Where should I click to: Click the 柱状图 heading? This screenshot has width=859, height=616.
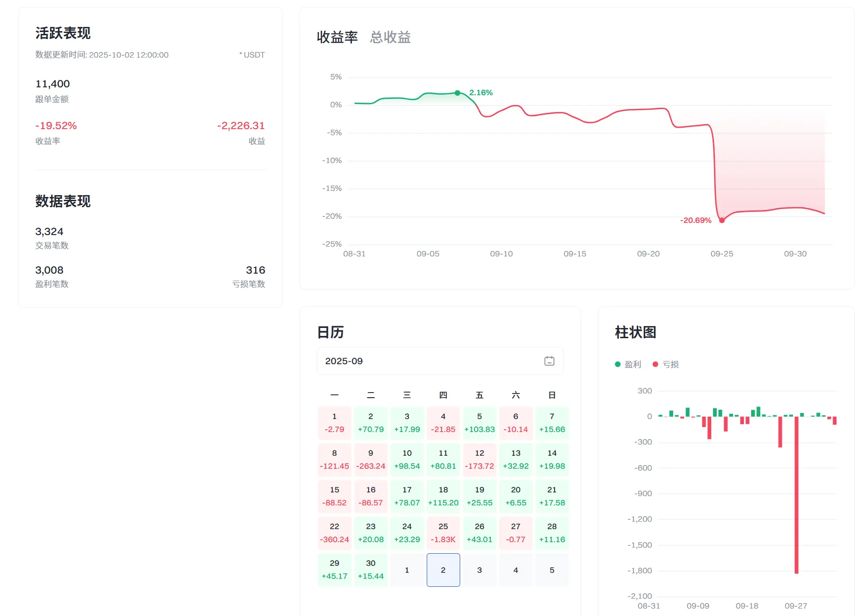tap(635, 332)
